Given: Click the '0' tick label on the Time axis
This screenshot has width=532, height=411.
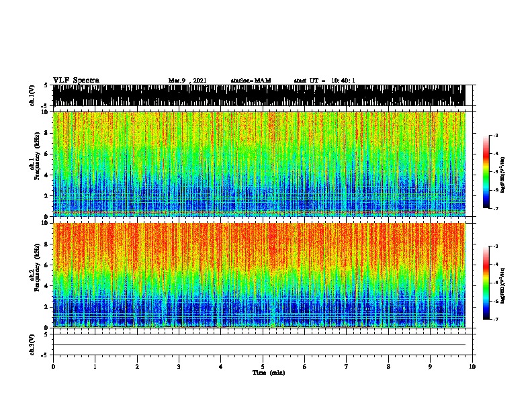Looking at the screenshot, I should pos(53,366).
